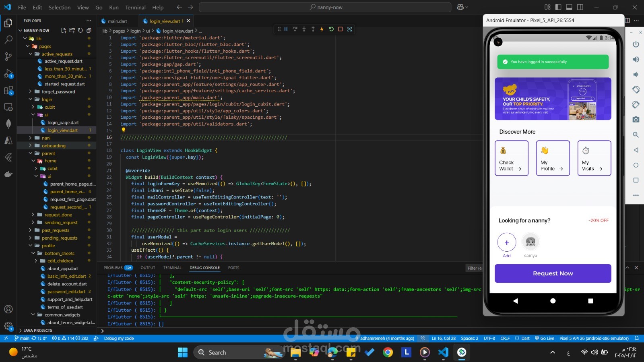Switch to the PROBLEMS panel tab

118,268
